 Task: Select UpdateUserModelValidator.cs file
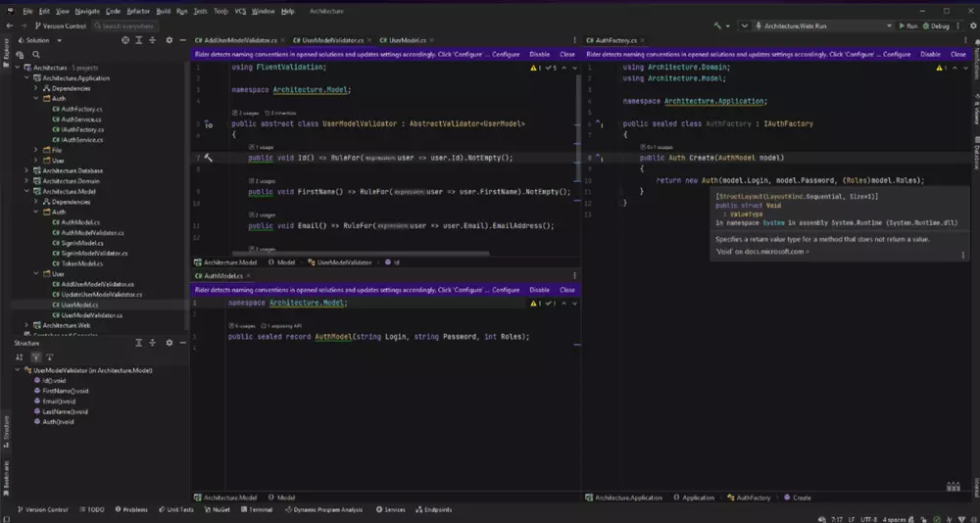tap(97, 294)
